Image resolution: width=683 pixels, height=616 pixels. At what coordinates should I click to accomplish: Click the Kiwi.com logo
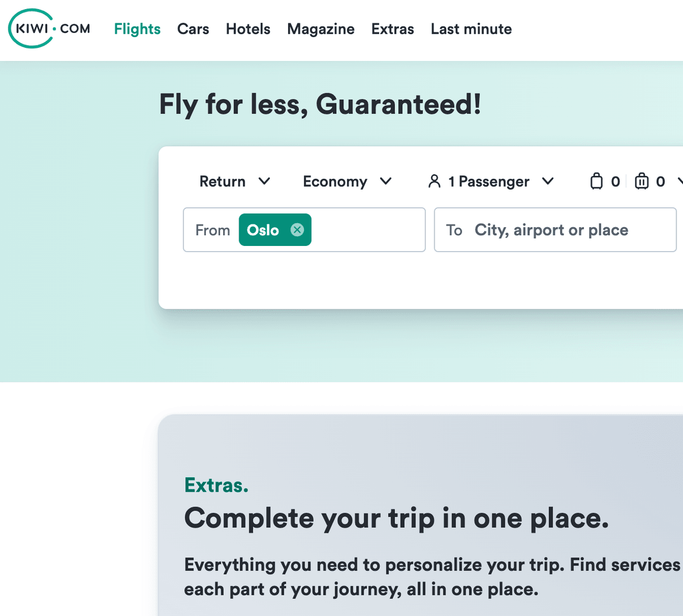50,28
